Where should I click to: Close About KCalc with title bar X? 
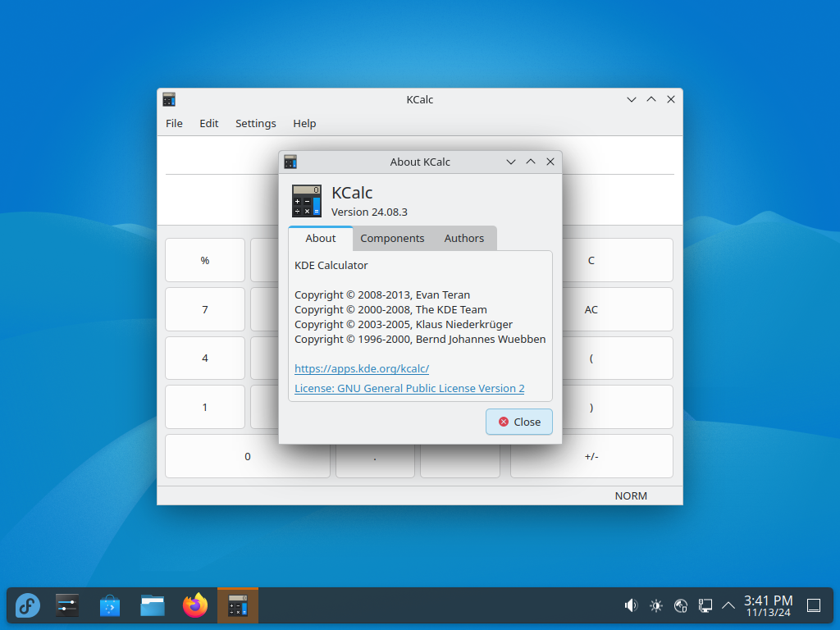point(550,162)
